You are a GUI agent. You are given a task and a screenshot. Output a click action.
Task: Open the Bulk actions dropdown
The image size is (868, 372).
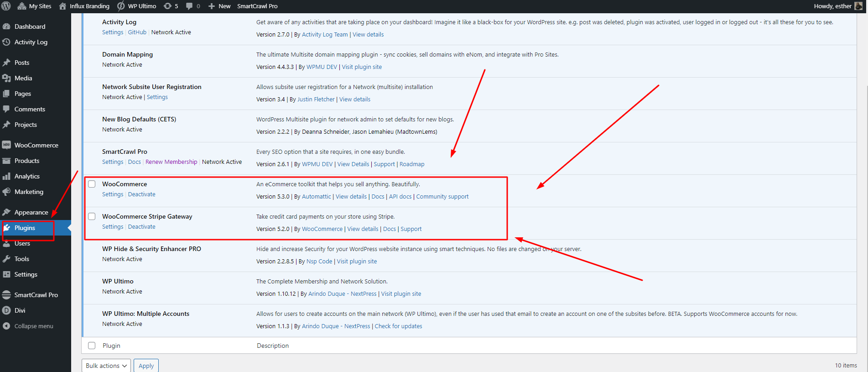106,366
